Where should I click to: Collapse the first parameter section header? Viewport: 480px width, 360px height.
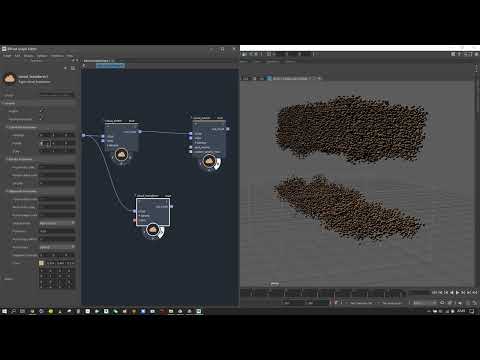38,103
